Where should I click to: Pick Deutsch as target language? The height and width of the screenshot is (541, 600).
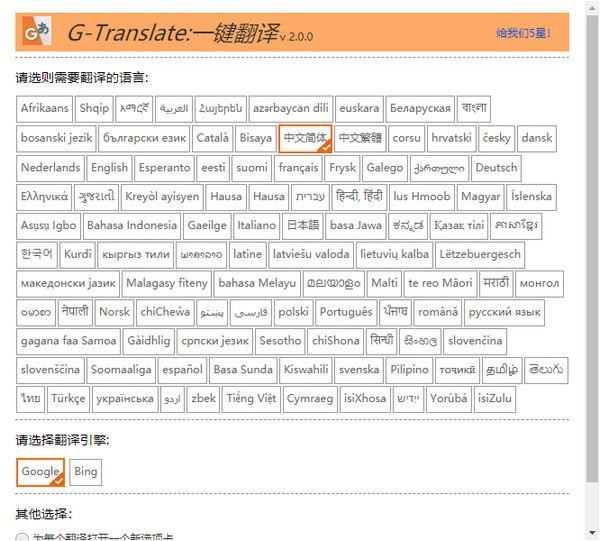pyautogui.click(x=496, y=168)
